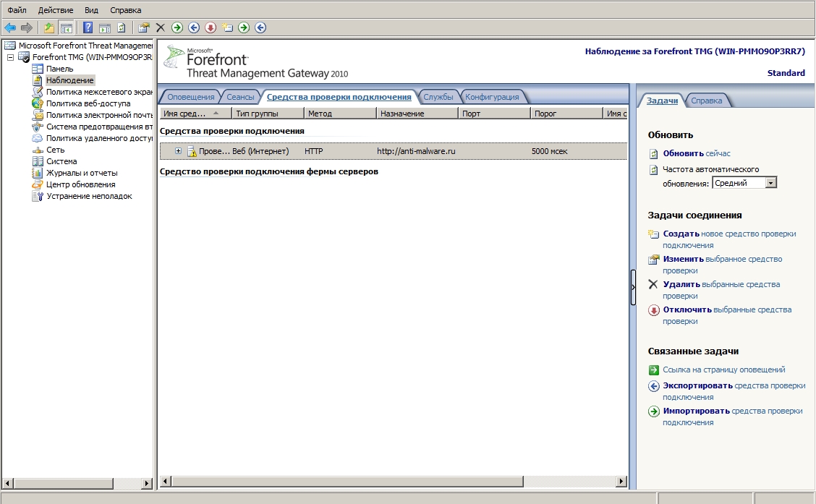Click the refresh page icon in toolbar
Image resolution: width=816 pixels, height=504 pixels.
(x=122, y=27)
